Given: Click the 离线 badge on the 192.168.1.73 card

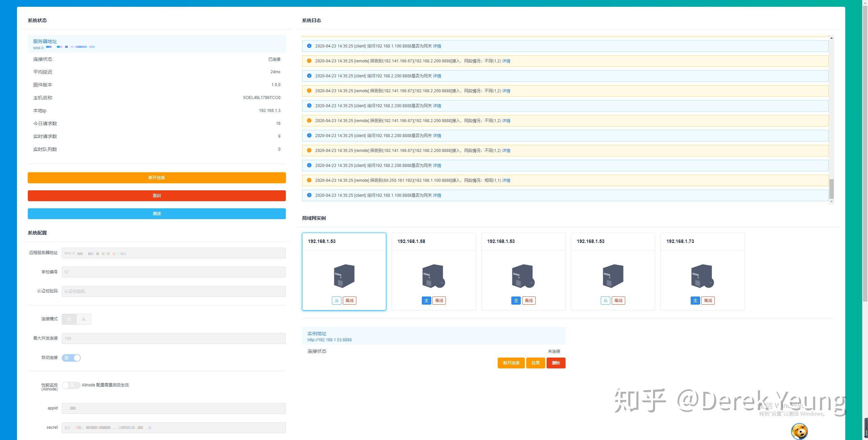Looking at the screenshot, I should point(708,301).
